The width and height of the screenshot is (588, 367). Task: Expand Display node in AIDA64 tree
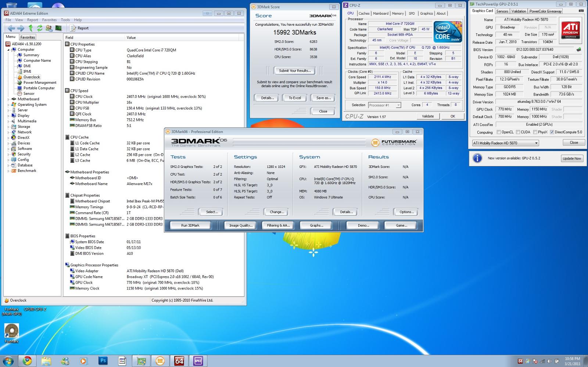(9, 116)
